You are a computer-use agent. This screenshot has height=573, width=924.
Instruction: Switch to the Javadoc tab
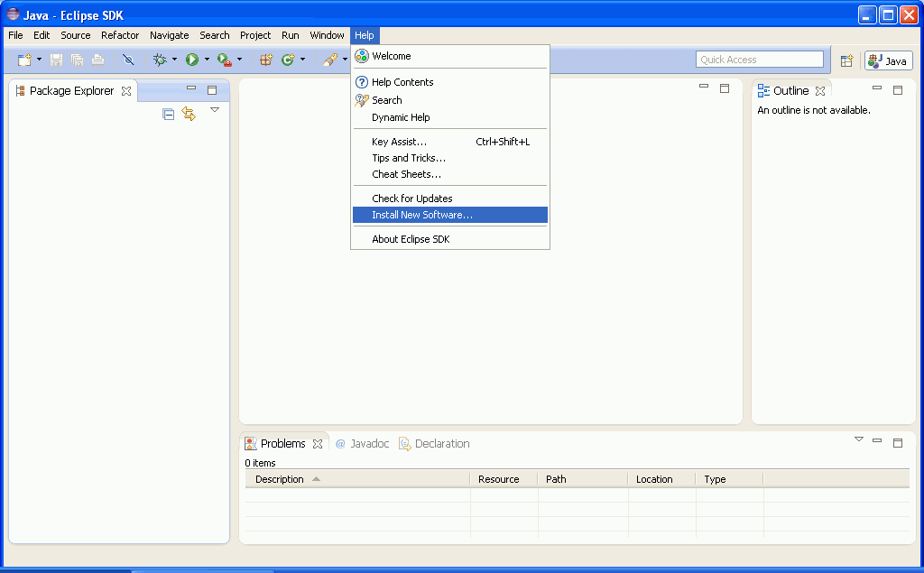tap(362, 444)
